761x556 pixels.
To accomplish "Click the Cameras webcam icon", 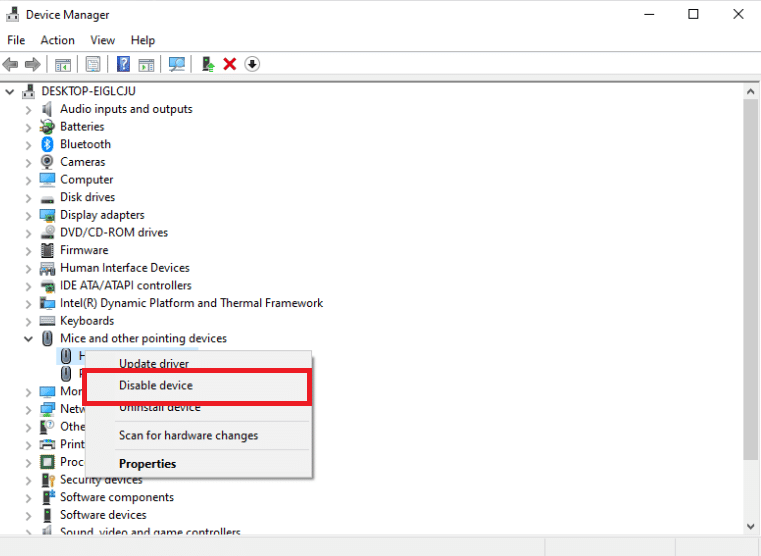I will point(47,162).
